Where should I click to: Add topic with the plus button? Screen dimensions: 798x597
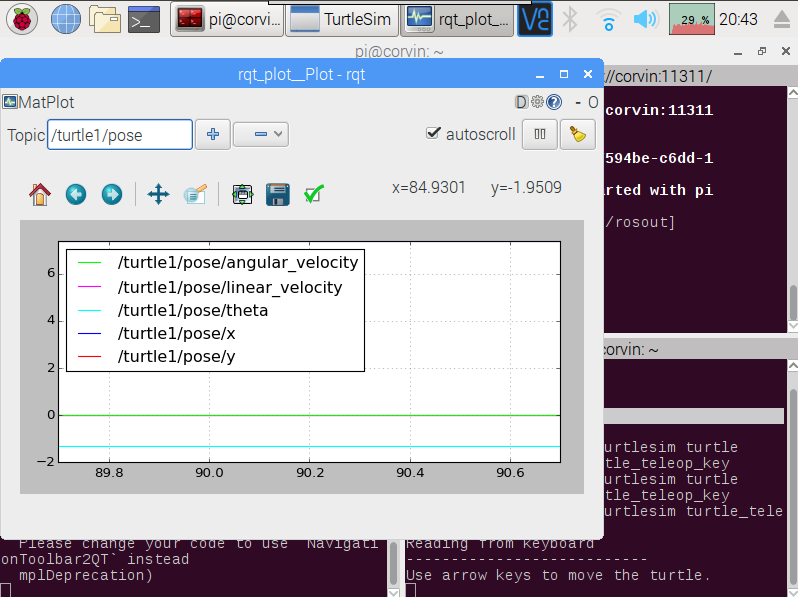tap(213, 134)
